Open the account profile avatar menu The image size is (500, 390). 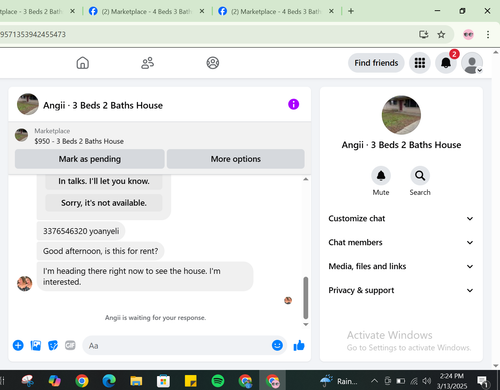(472, 63)
